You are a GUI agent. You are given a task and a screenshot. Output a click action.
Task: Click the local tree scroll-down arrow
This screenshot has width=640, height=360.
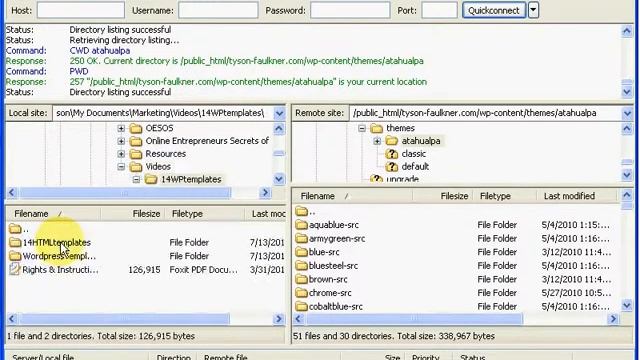click(x=279, y=179)
